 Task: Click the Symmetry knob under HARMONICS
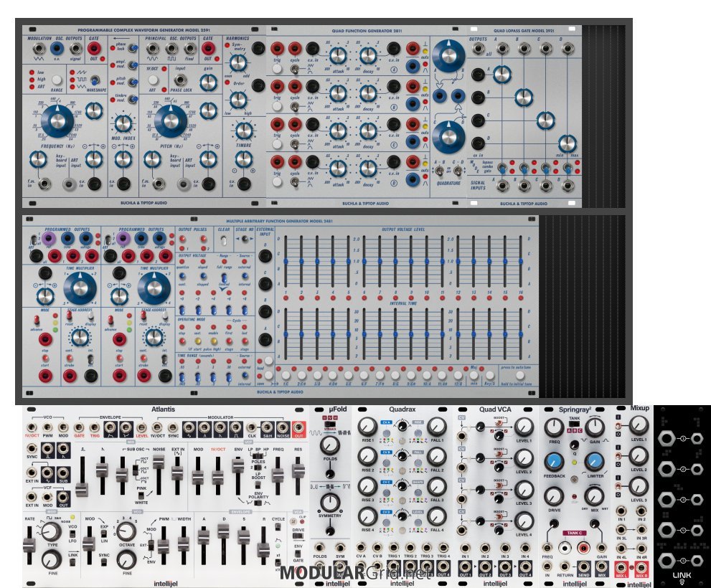(x=238, y=63)
